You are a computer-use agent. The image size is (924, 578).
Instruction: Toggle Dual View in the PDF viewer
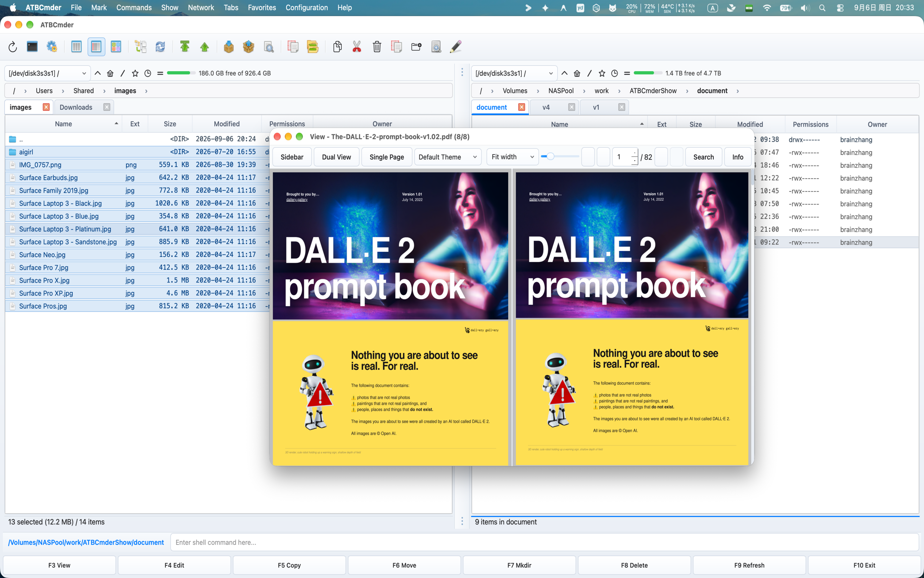click(336, 157)
